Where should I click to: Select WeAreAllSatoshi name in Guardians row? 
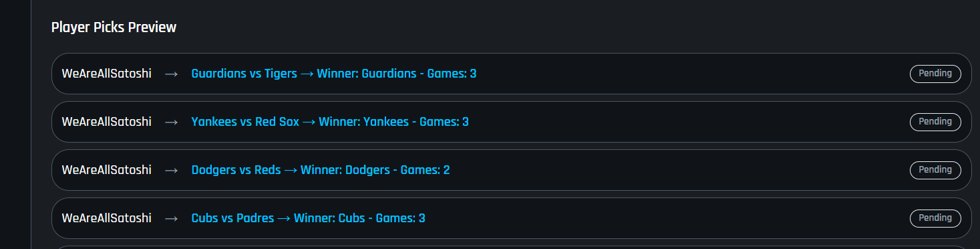(x=107, y=74)
